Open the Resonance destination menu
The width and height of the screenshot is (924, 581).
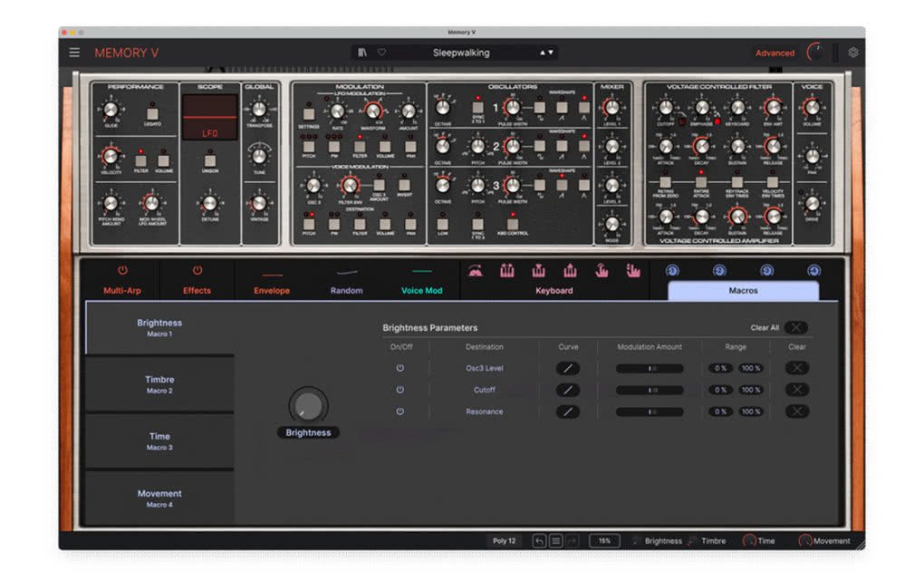485,412
